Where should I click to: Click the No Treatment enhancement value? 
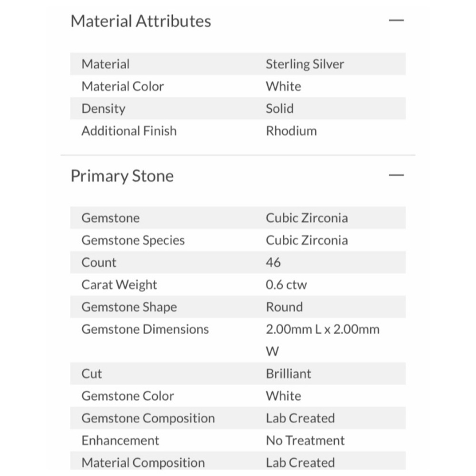[305, 440]
